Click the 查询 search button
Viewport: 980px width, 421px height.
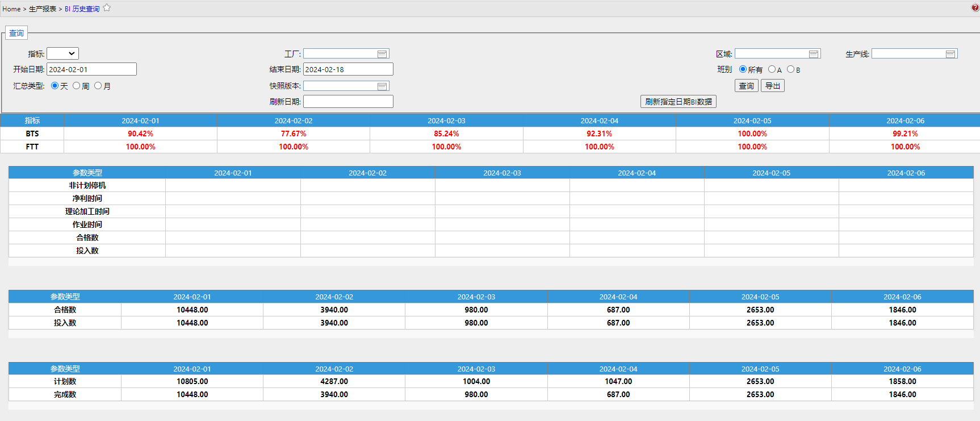click(747, 86)
